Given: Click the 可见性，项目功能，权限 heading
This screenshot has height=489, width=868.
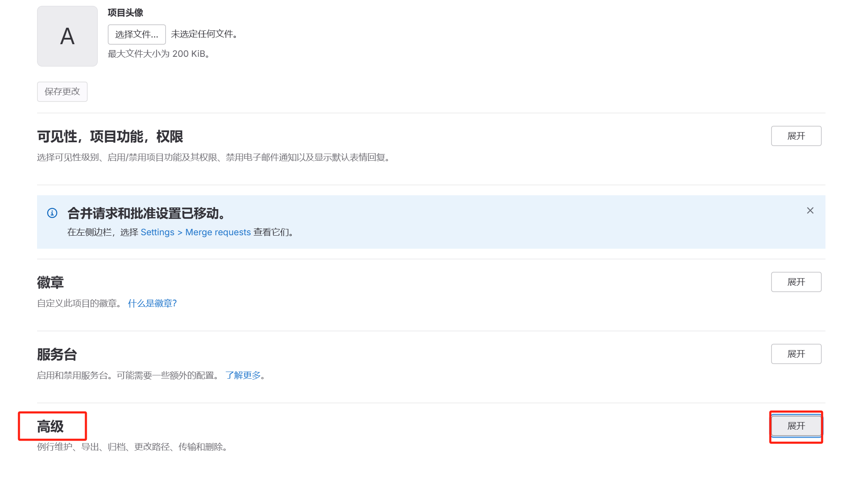Looking at the screenshot, I should 110,137.
